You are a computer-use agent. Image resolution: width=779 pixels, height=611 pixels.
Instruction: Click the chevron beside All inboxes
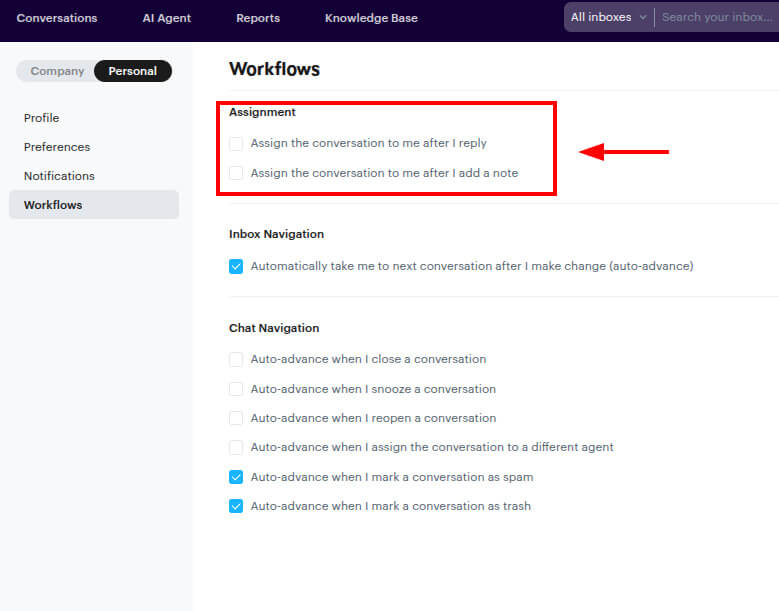point(643,17)
